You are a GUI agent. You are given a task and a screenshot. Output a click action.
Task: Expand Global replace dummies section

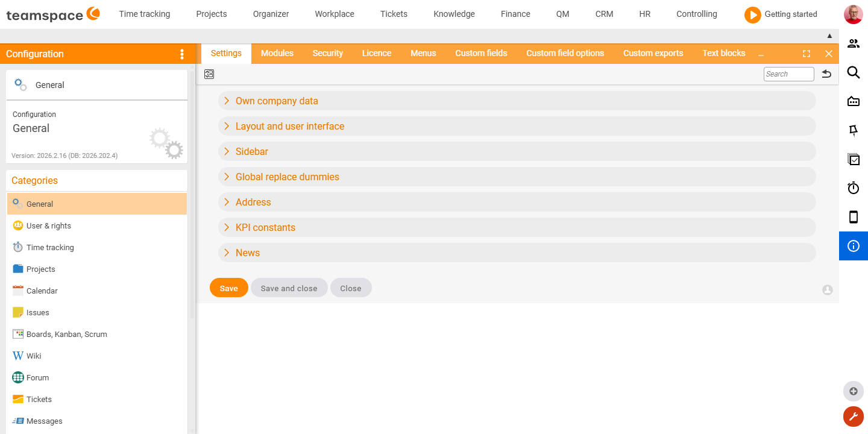tap(517, 177)
